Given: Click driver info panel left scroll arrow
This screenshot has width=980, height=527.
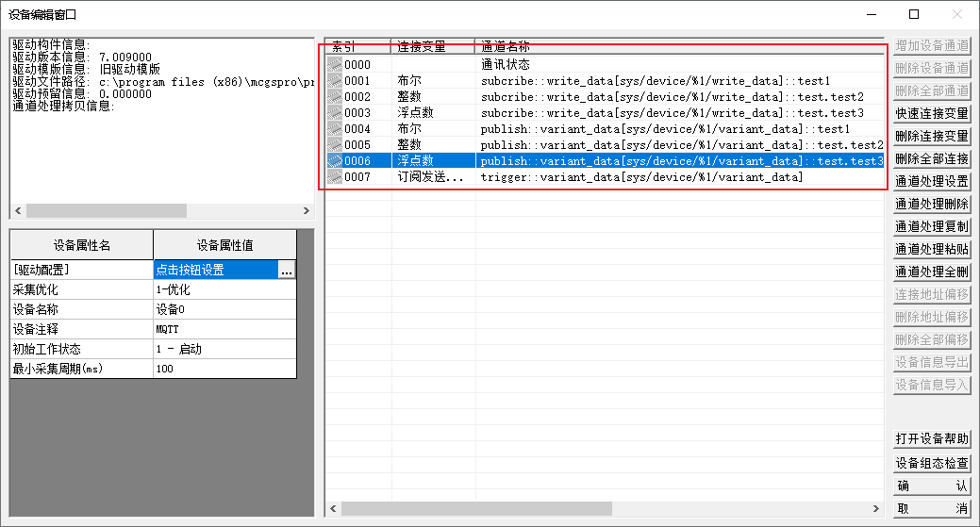Looking at the screenshot, I should pos(18,211).
